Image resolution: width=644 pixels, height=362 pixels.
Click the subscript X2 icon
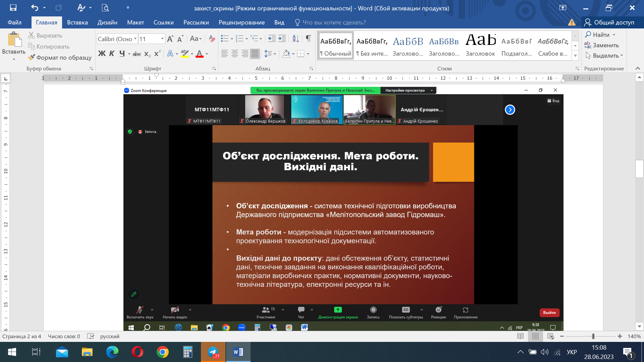click(x=147, y=54)
